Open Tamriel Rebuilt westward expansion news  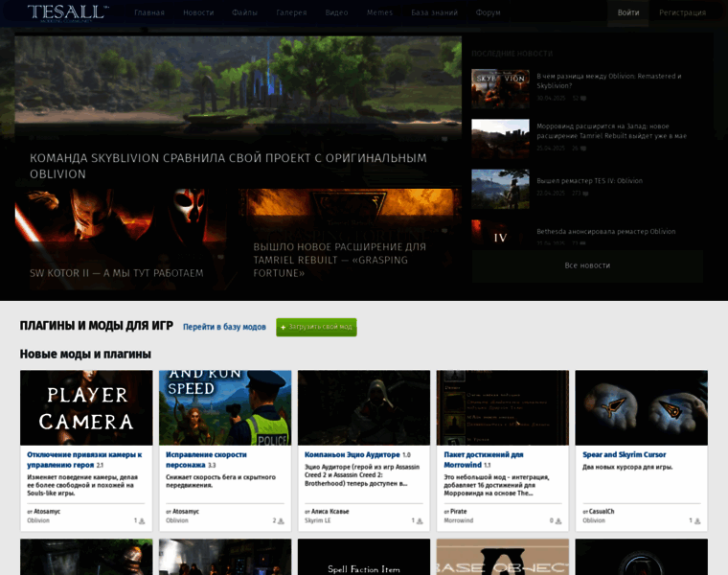(x=611, y=131)
